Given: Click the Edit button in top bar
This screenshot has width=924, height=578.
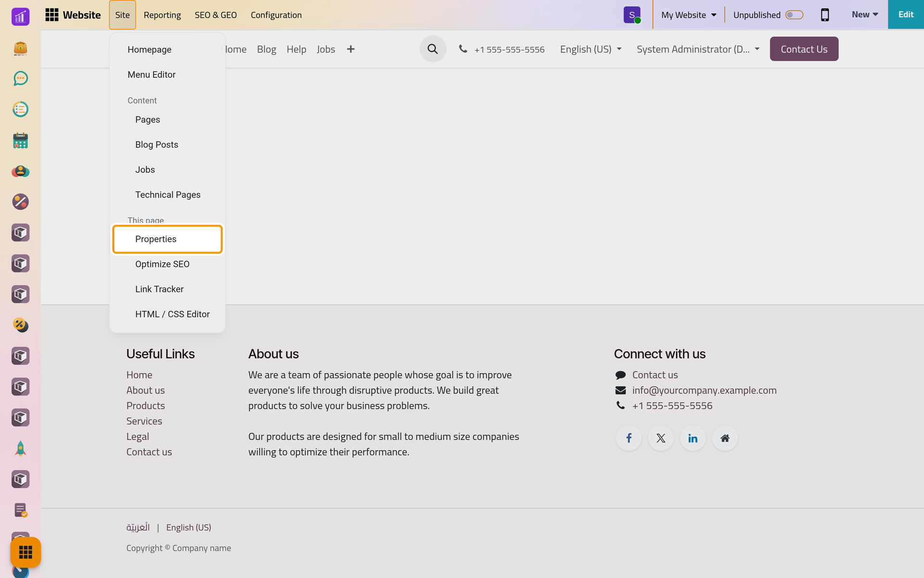Looking at the screenshot, I should pos(906,14).
